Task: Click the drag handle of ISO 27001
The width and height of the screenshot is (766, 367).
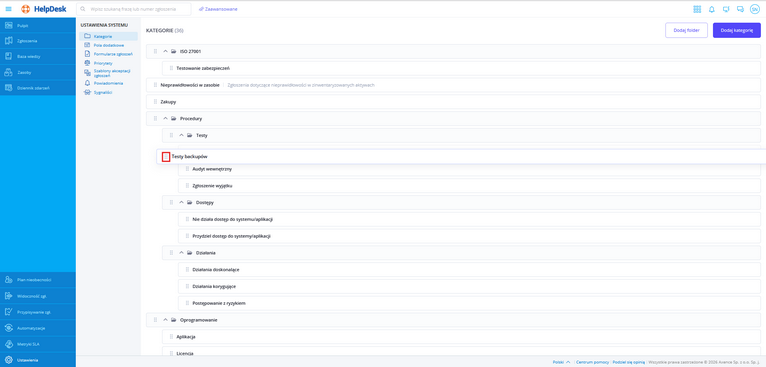Action: click(x=155, y=51)
